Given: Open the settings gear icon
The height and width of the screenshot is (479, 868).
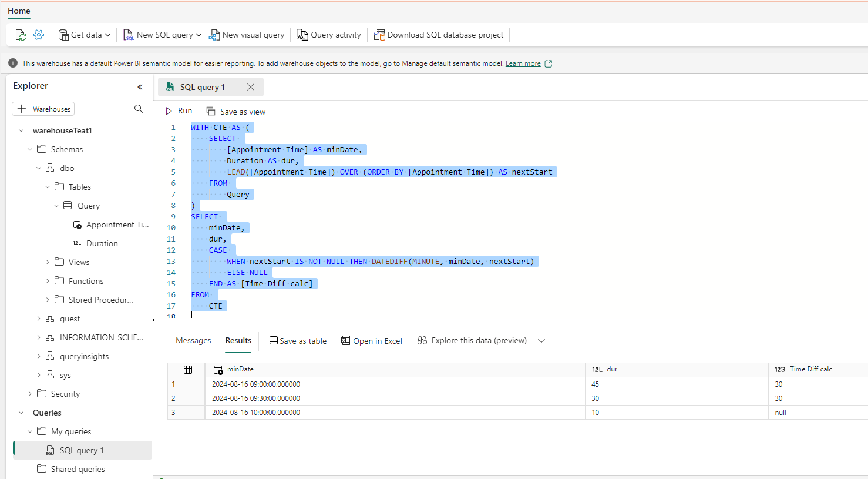Looking at the screenshot, I should (x=39, y=35).
